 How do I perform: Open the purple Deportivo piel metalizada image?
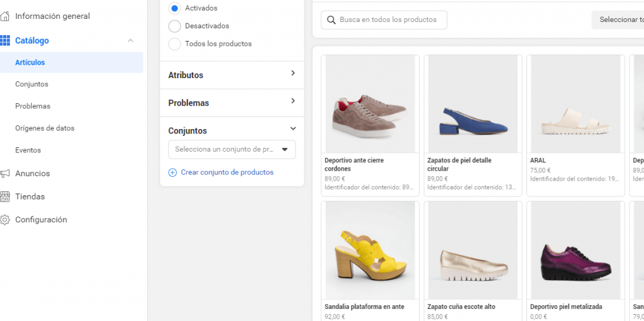(x=575, y=250)
